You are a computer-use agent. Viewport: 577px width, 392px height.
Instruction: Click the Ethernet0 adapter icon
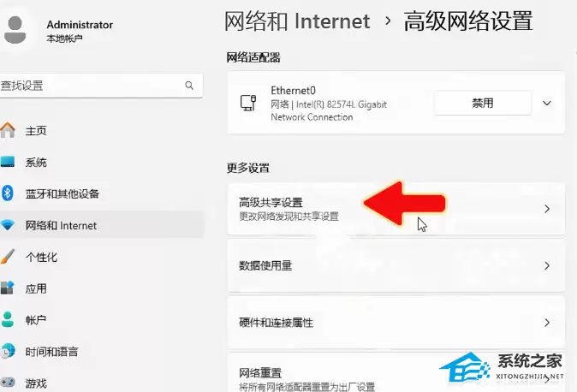point(248,103)
